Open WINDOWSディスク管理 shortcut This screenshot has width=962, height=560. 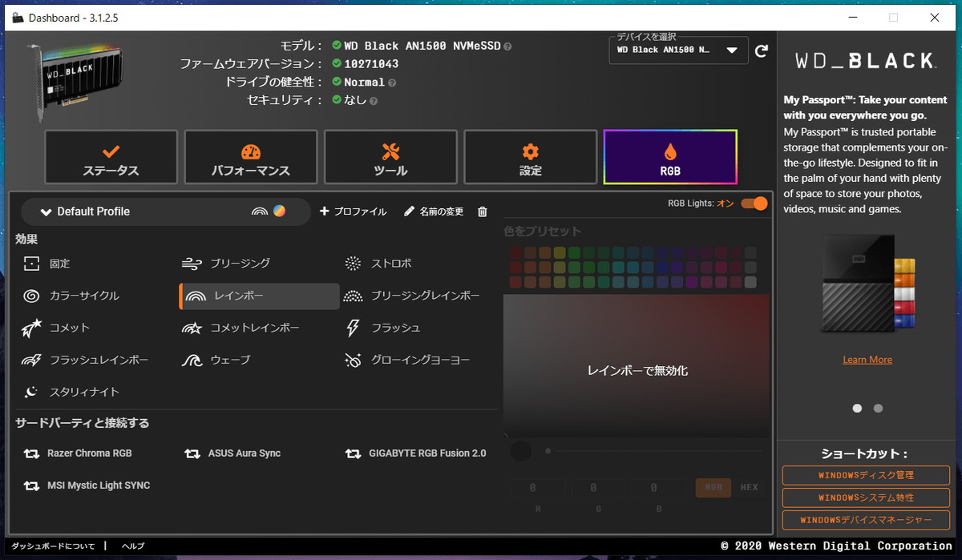point(866,475)
